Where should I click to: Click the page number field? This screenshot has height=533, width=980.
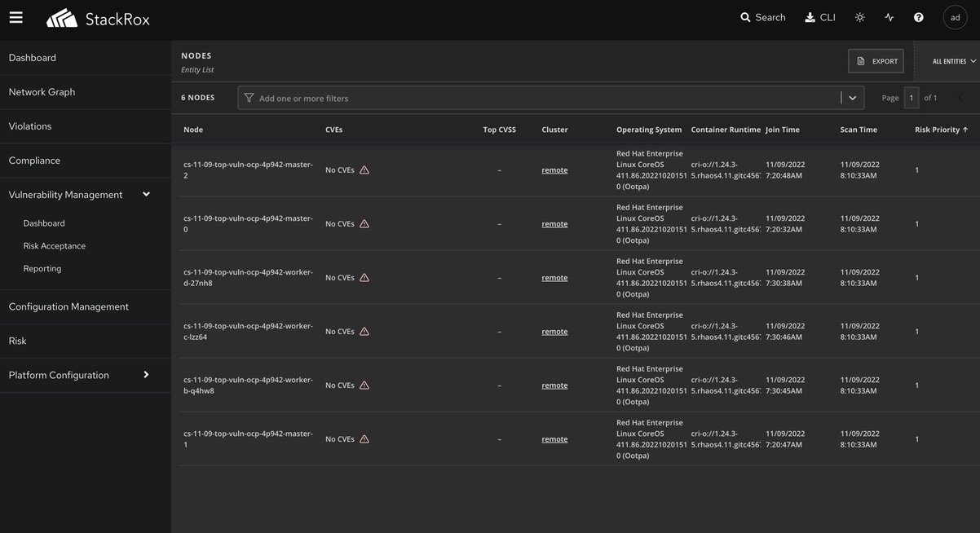(912, 98)
